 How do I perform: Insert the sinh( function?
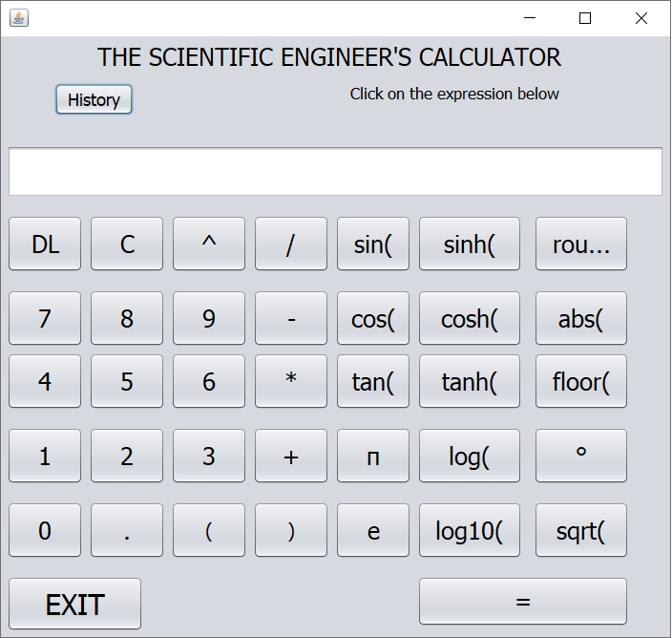pyautogui.click(x=469, y=244)
